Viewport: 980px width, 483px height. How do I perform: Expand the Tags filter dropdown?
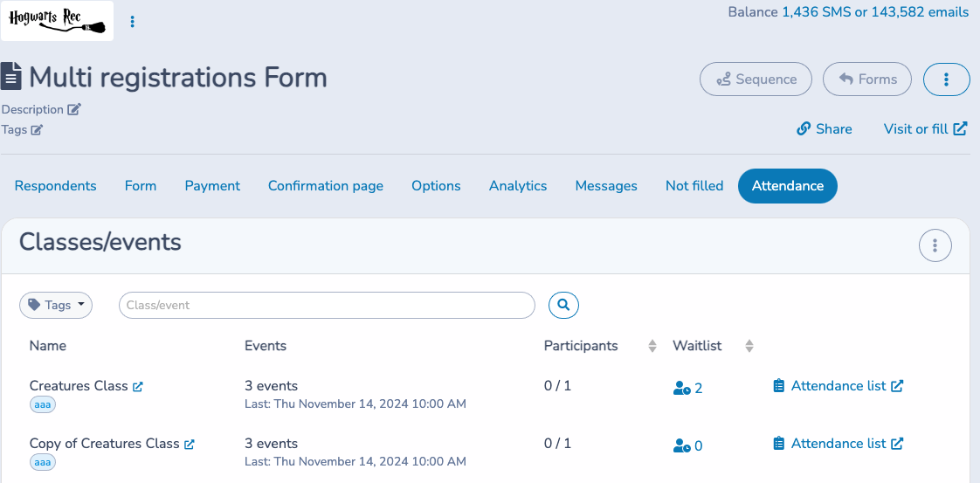[56, 306]
